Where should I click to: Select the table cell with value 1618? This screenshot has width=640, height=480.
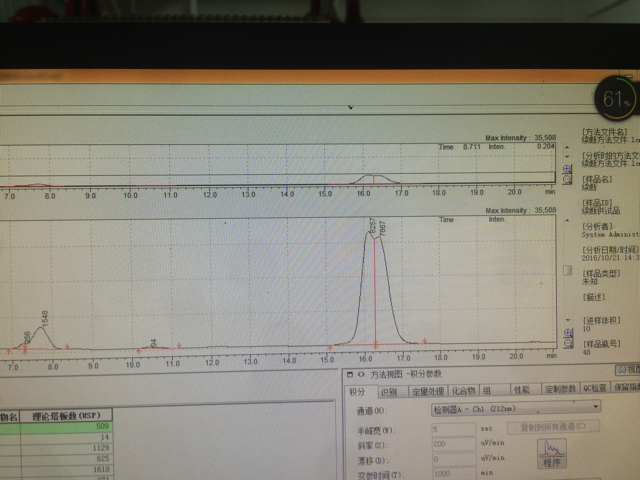(x=66, y=469)
